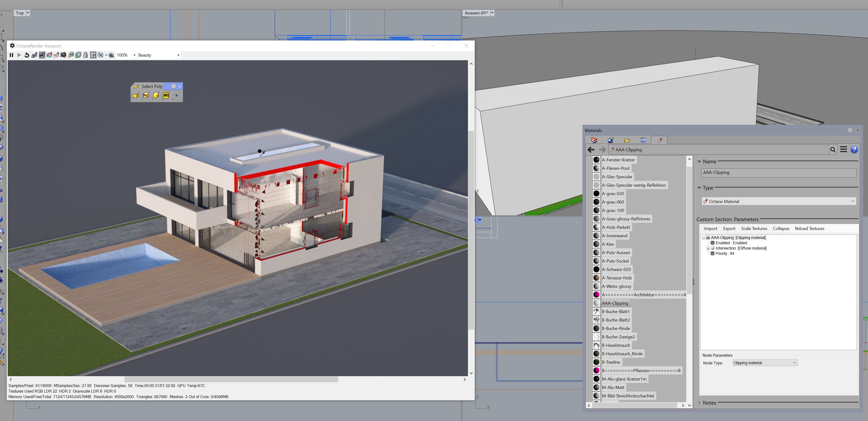This screenshot has width=868, height=421.
Task: Switch to the Layers tab in the Materials panel
Action: (594, 140)
